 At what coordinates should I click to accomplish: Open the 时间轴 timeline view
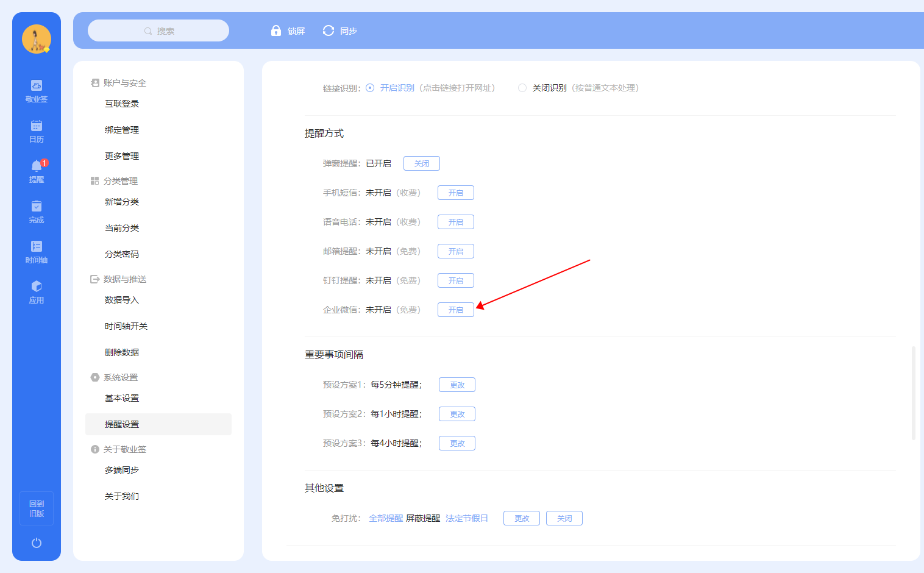(x=37, y=252)
